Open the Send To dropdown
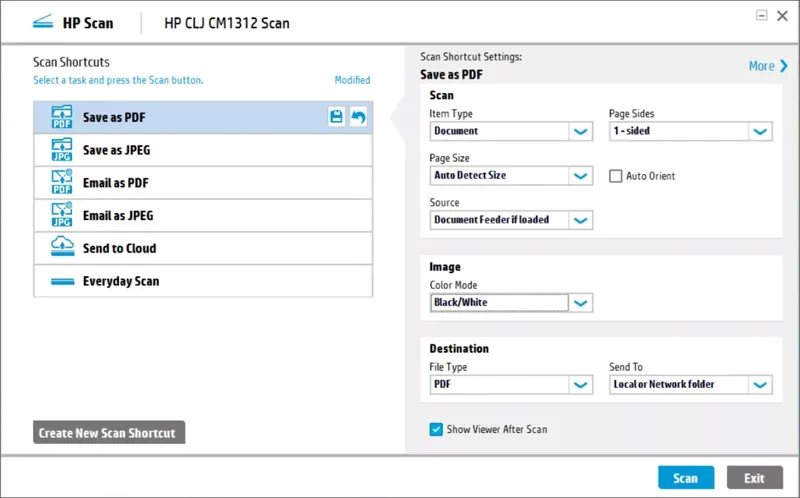Viewport: 800px width, 498px height. (x=760, y=385)
